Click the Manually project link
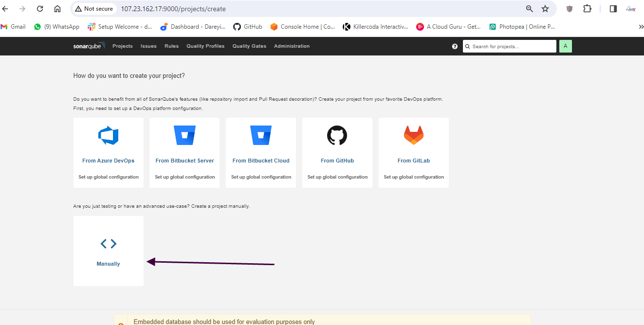Screen dimensions: 644x325 point(108,264)
